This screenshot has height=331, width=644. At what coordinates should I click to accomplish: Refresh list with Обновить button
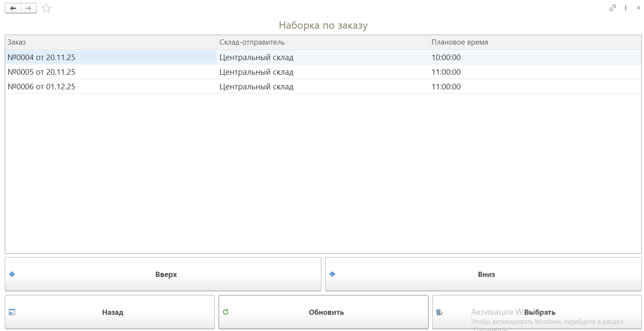click(323, 312)
